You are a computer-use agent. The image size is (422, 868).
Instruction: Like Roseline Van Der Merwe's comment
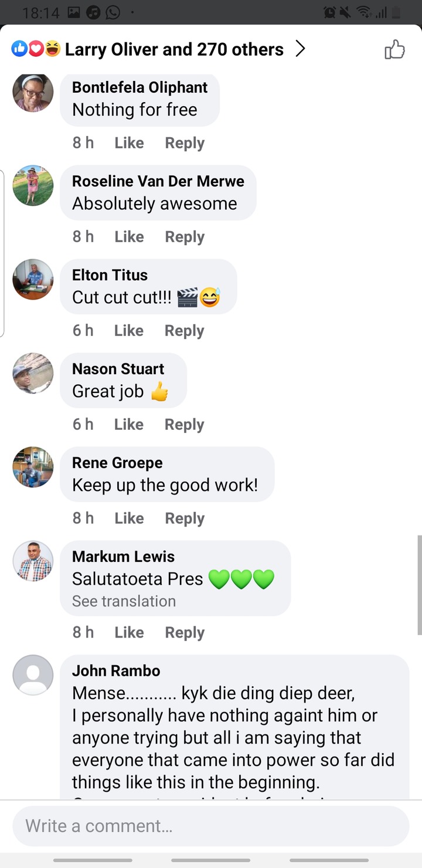pos(129,237)
